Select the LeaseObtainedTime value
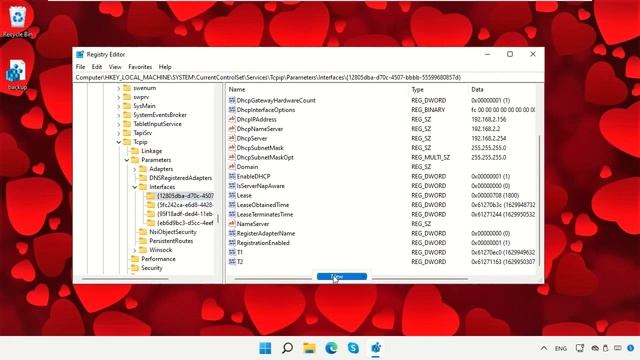This screenshot has width=640, height=360. 262,205
